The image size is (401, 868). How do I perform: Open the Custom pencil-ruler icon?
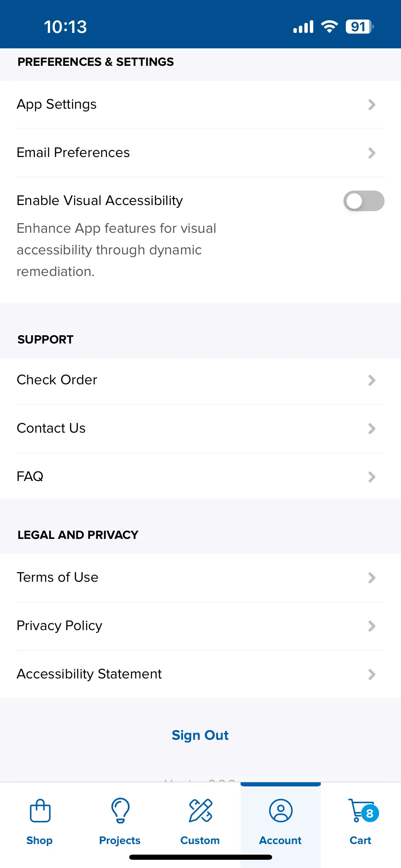point(200,811)
